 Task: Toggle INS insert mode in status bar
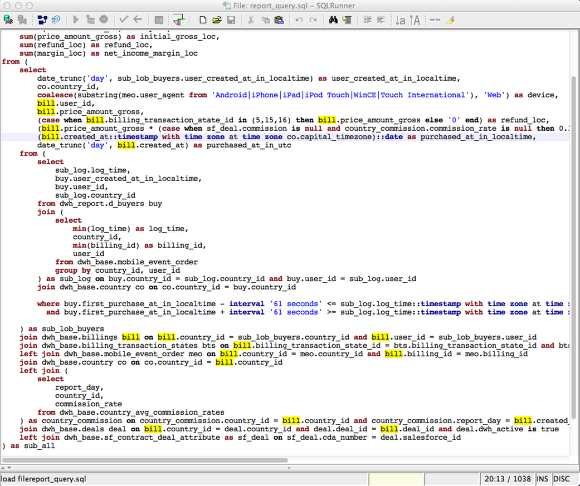pyautogui.click(x=542, y=479)
